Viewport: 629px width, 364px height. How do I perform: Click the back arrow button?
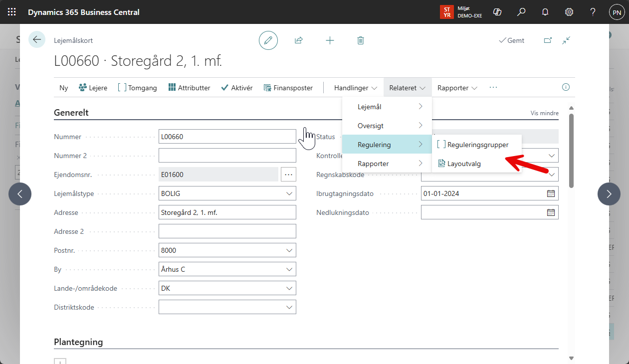click(37, 40)
